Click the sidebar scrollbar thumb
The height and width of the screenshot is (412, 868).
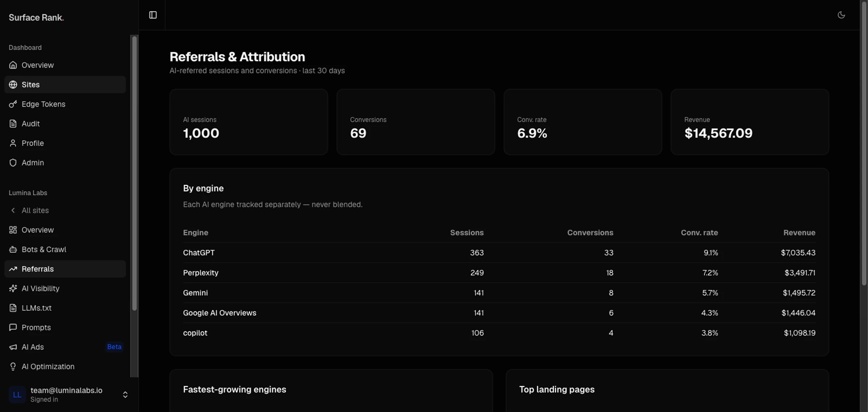135,173
